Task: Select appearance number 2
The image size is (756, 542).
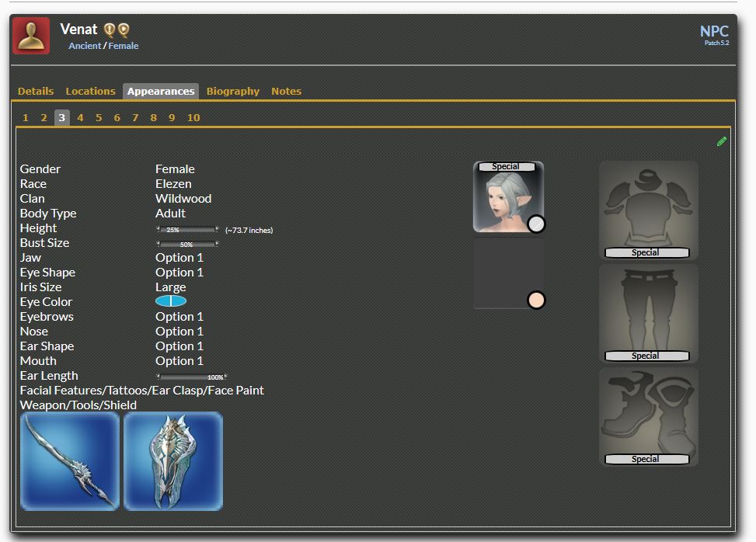Action: (44, 117)
